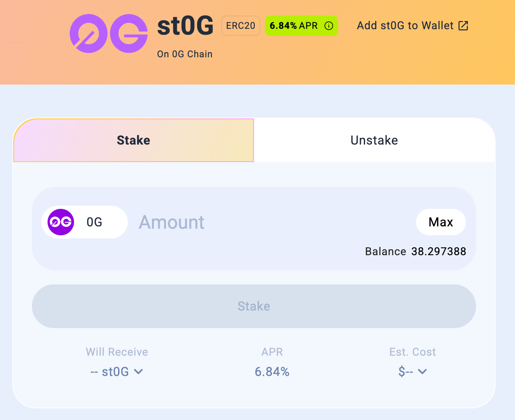Click the st0G title heading
The height and width of the screenshot is (420, 515).
(185, 26)
